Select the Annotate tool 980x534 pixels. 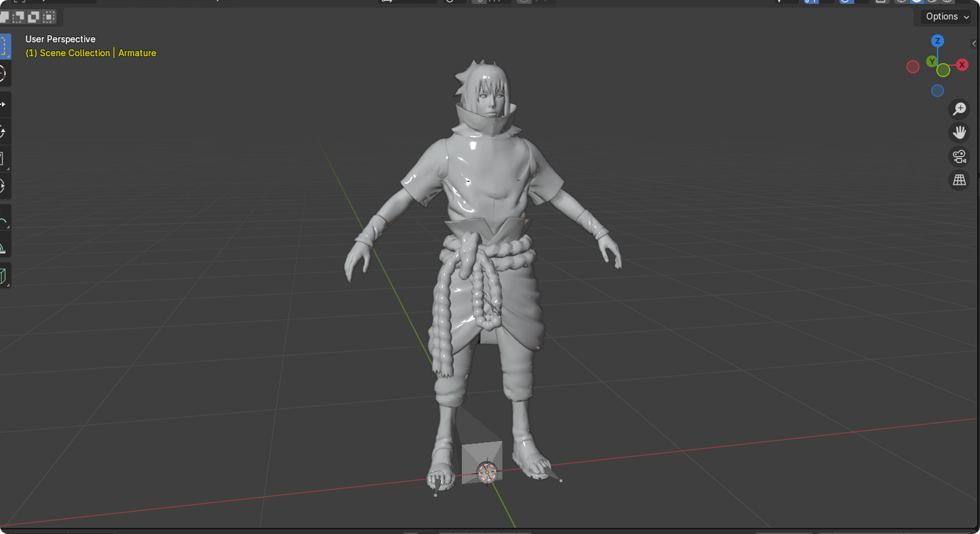click(4, 218)
